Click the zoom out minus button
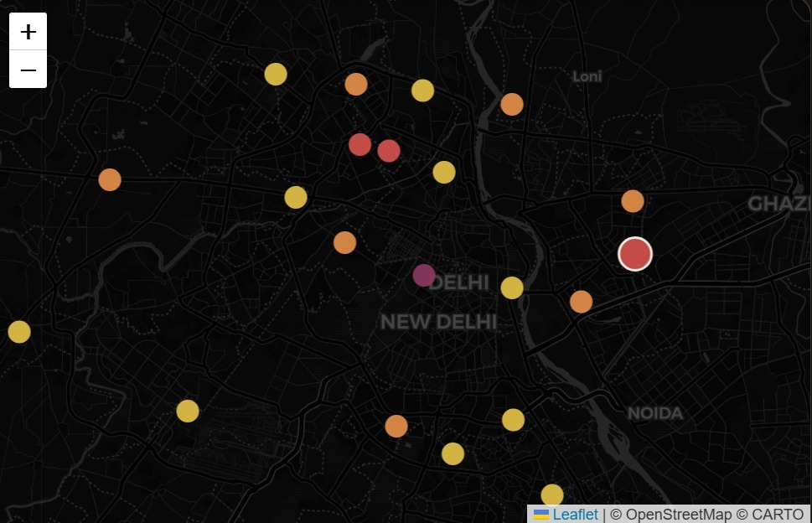This screenshot has height=523, width=812. pos(28,70)
